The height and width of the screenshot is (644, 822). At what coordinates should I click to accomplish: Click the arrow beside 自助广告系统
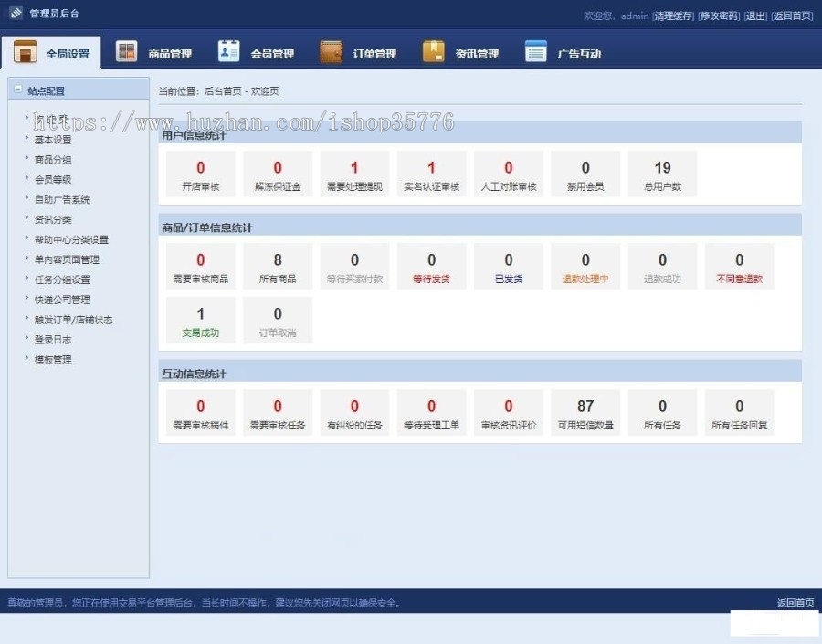point(26,197)
